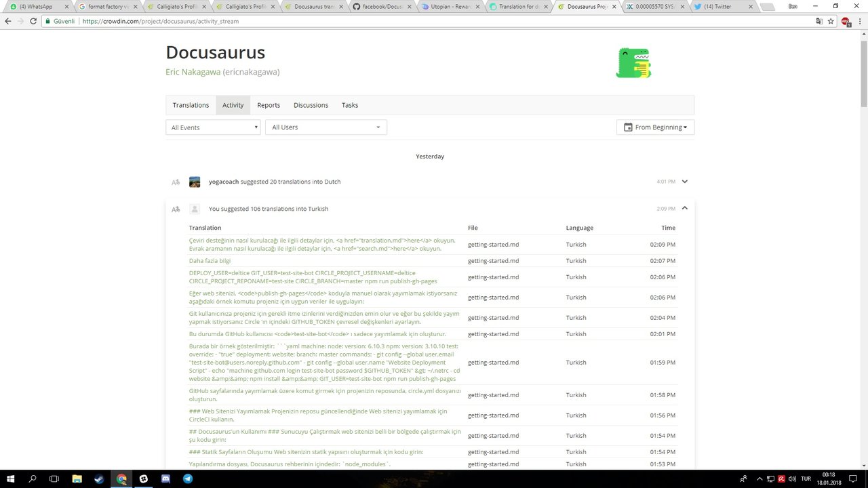Open the yogacoach username link

click(224, 182)
